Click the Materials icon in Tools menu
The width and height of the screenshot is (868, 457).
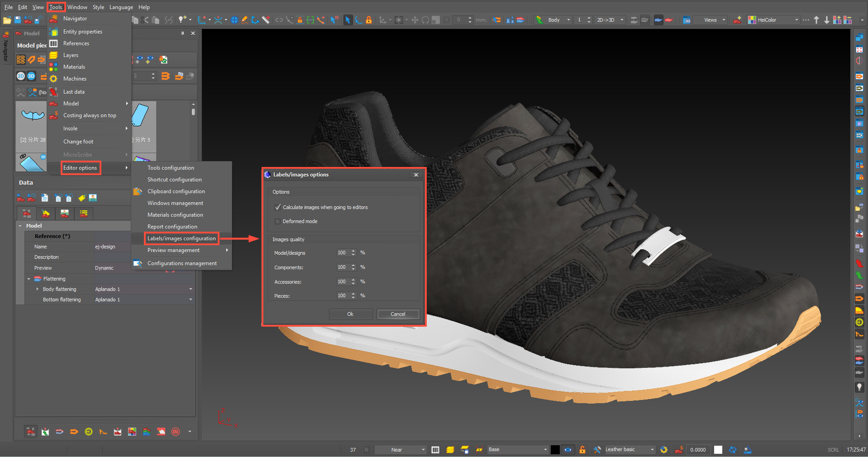(53, 67)
